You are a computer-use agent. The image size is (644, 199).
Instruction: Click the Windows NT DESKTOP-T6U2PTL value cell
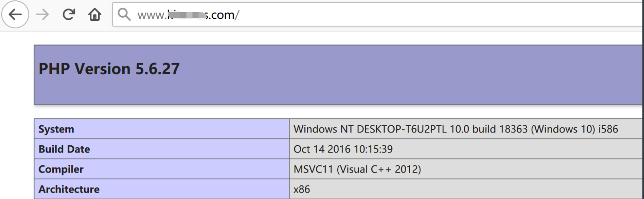tap(466, 129)
